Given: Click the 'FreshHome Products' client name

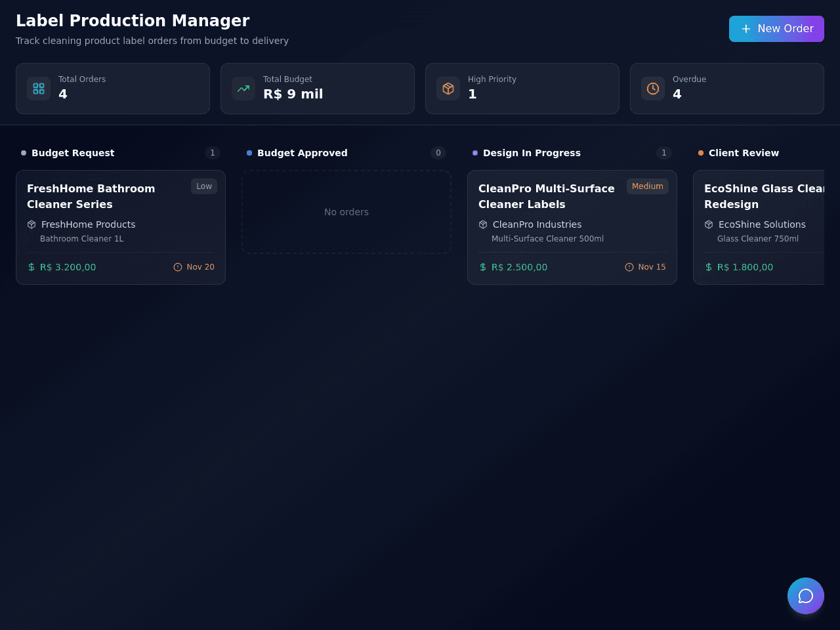Looking at the screenshot, I should coord(89,224).
